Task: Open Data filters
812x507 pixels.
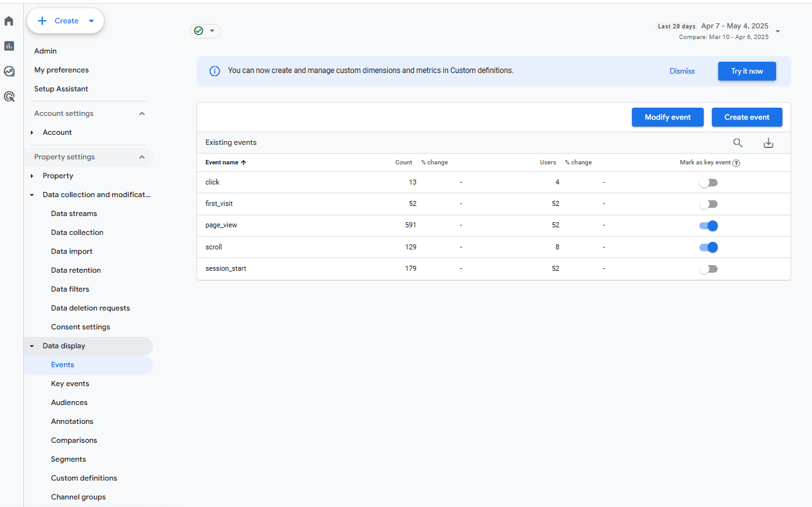Action: [x=70, y=289]
